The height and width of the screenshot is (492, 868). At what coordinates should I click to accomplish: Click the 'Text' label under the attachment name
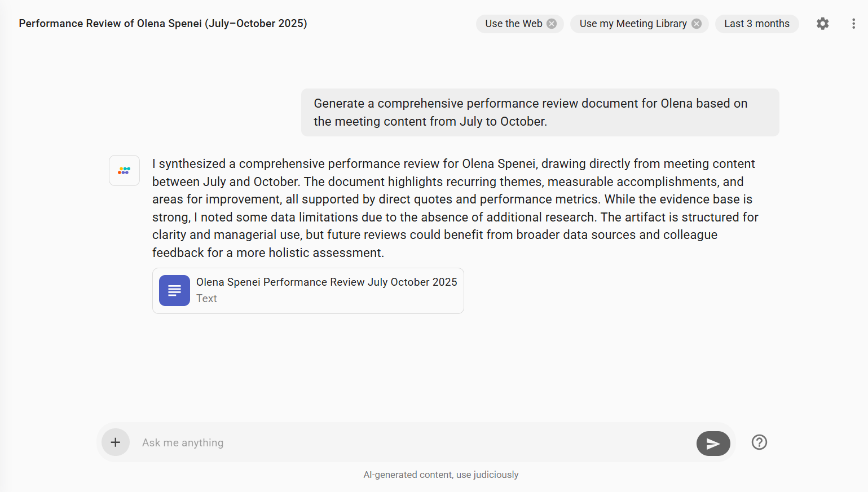[x=206, y=299]
